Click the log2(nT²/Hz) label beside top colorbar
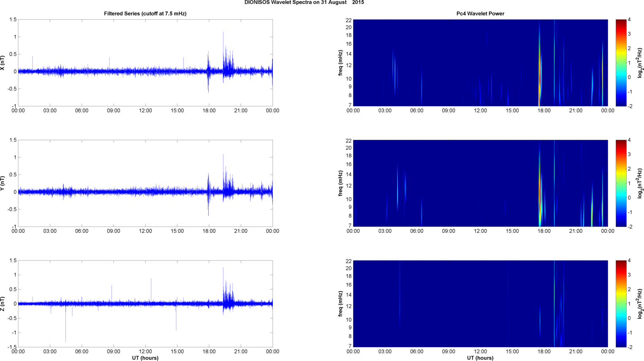The width and height of the screenshot is (644, 361). click(640, 63)
